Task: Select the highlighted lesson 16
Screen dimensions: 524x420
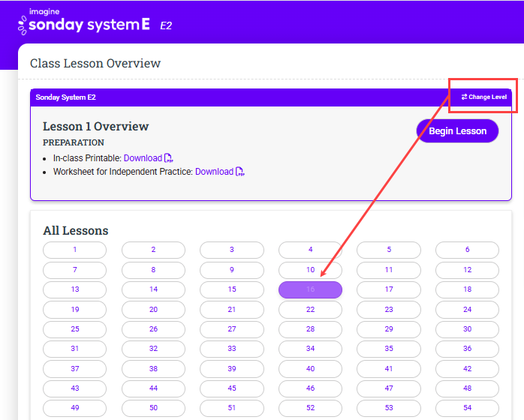Action: click(310, 289)
